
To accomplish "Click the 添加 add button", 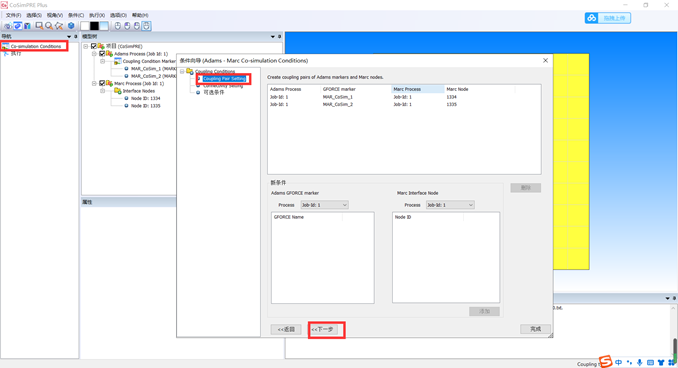I will coord(484,311).
